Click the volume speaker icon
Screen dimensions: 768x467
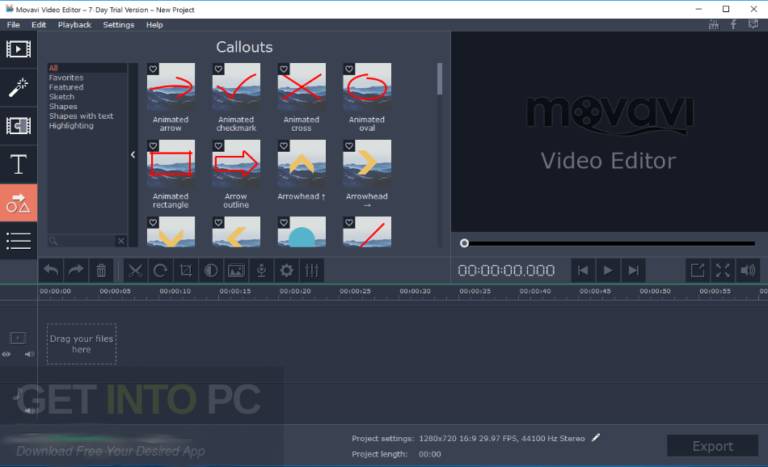coord(748,270)
